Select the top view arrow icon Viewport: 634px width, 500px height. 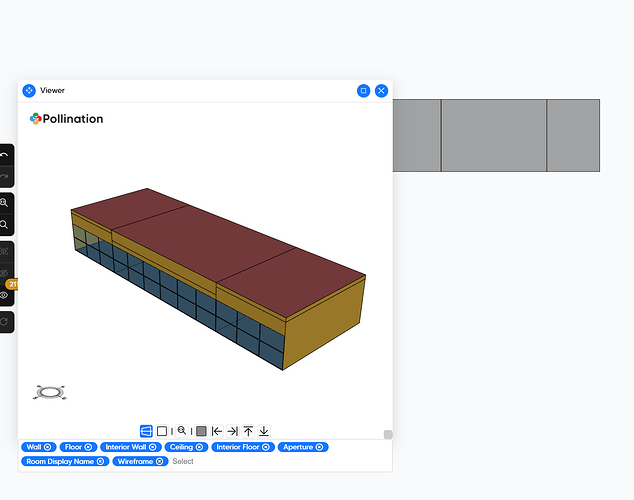coord(248,431)
